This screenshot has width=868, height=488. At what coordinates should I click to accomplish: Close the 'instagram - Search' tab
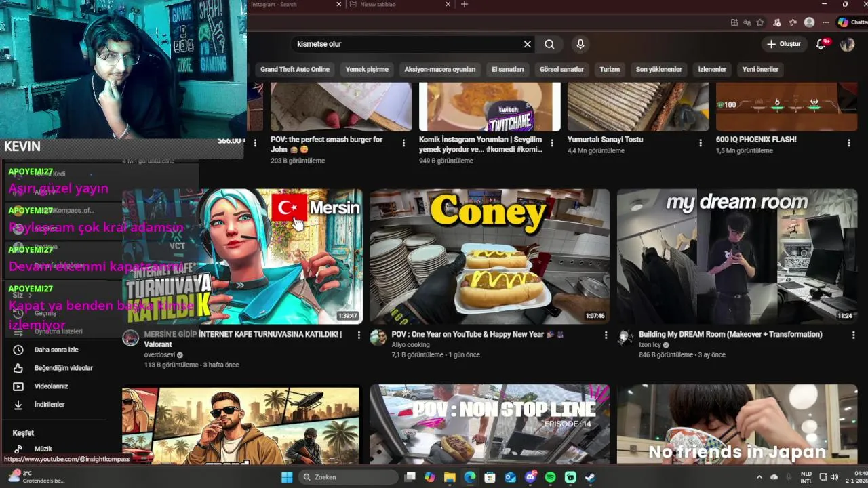coord(339,4)
